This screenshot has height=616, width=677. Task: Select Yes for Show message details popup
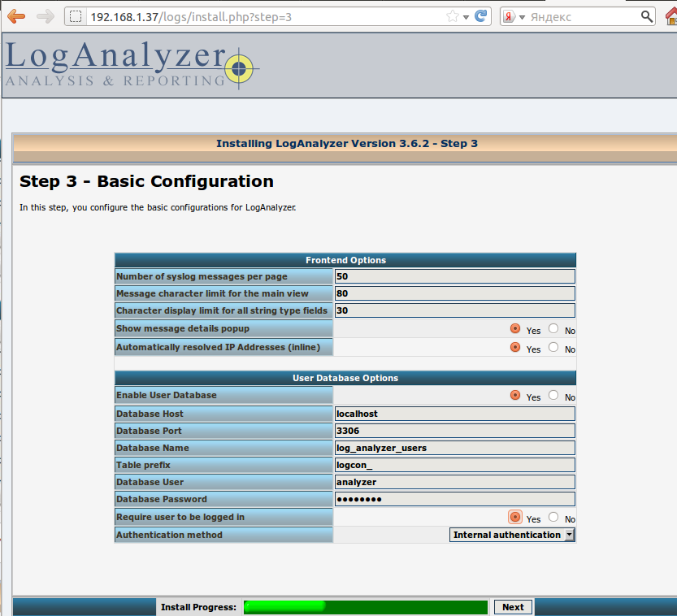coord(515,328)
